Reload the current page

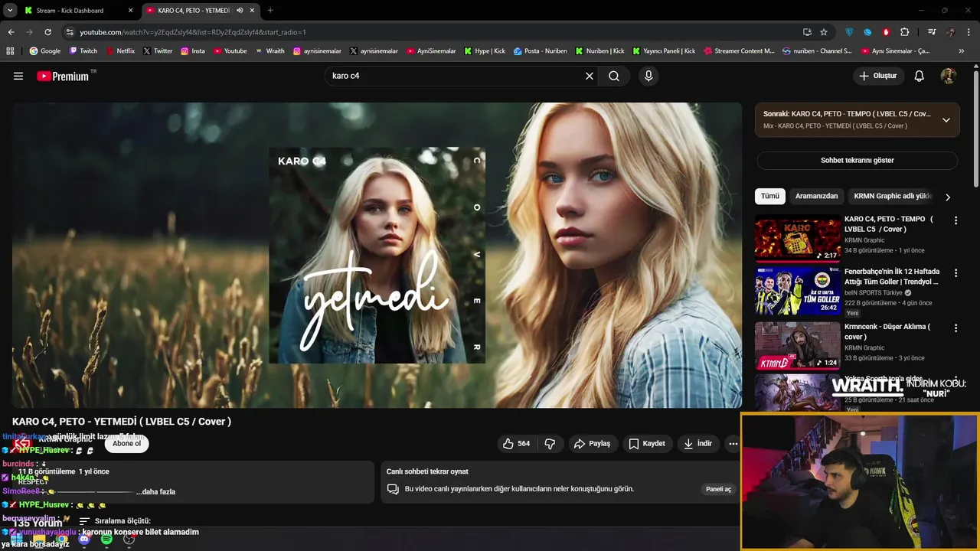[x=47, y=32]
